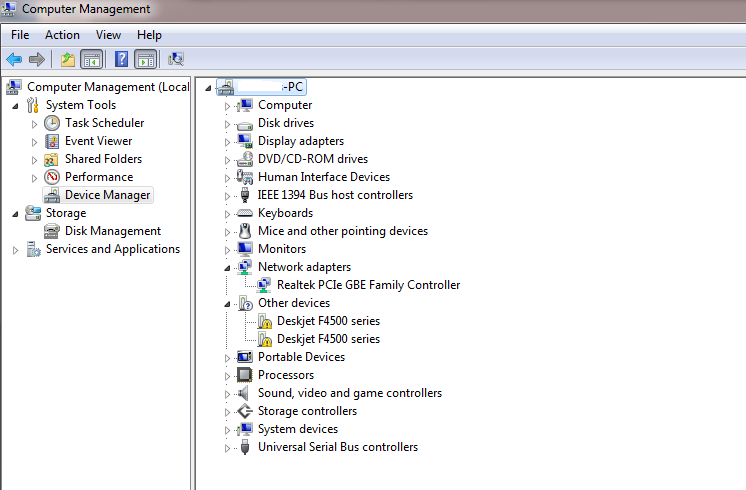Click the blue Help toolbar icon
This screenshot has height=490, width=746.
[x=121, y=59]
